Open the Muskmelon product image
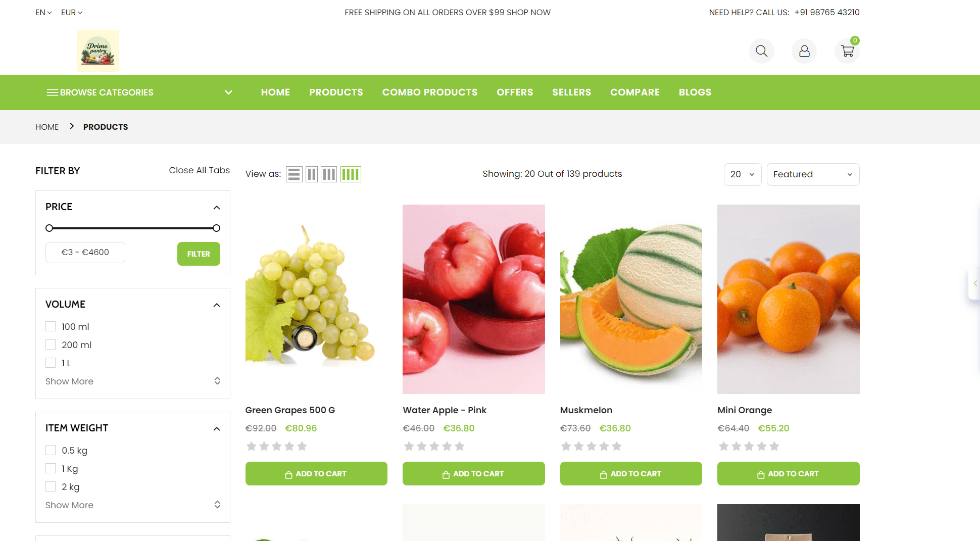 coord(631,299)
